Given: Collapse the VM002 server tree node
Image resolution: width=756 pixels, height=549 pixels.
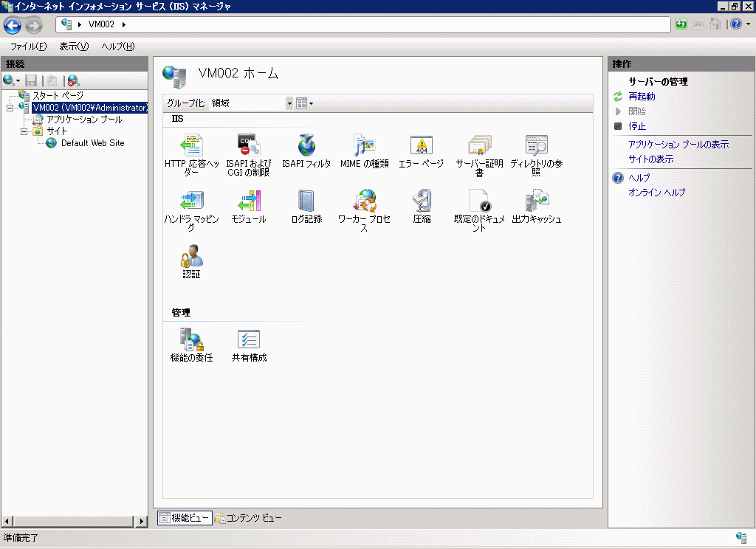Looking at the screenshot, I should (10, 108).
